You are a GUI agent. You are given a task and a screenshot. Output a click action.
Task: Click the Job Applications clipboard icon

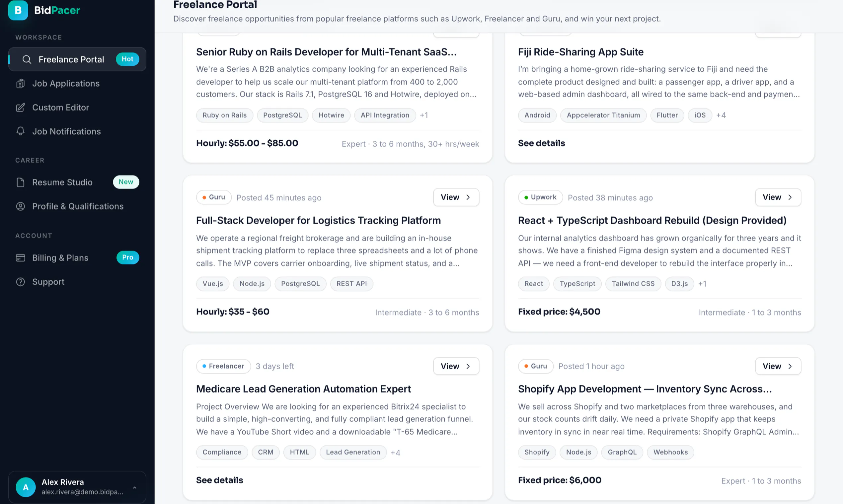click(20, 84)
